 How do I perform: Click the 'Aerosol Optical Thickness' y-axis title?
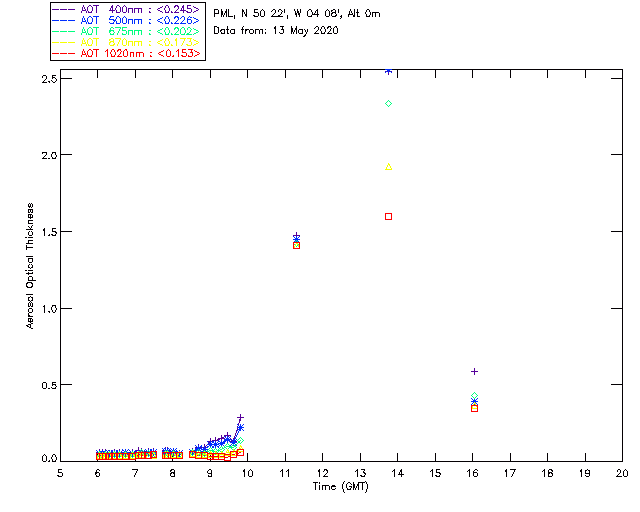click(29, 266)
